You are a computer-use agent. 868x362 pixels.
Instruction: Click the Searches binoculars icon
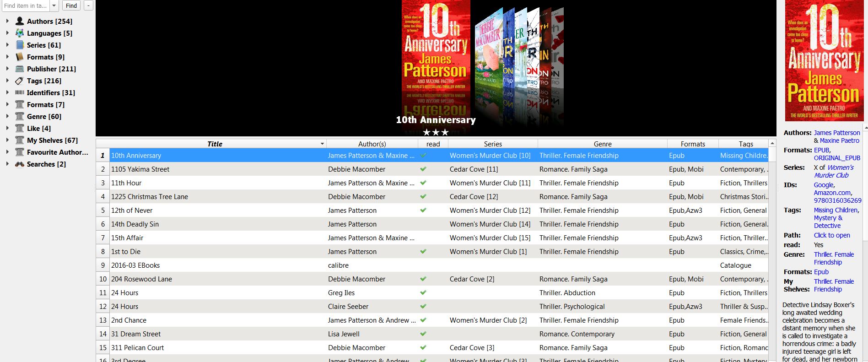(20, 164)
